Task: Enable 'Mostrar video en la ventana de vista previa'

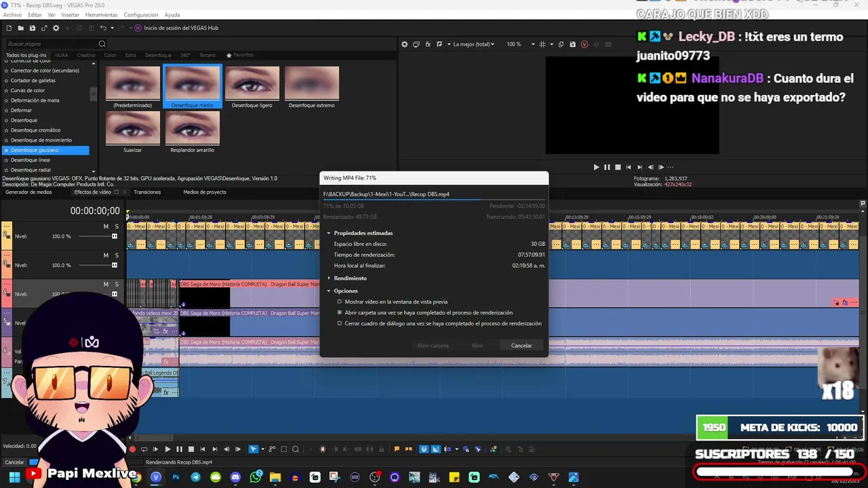Action: click(340, 302)
